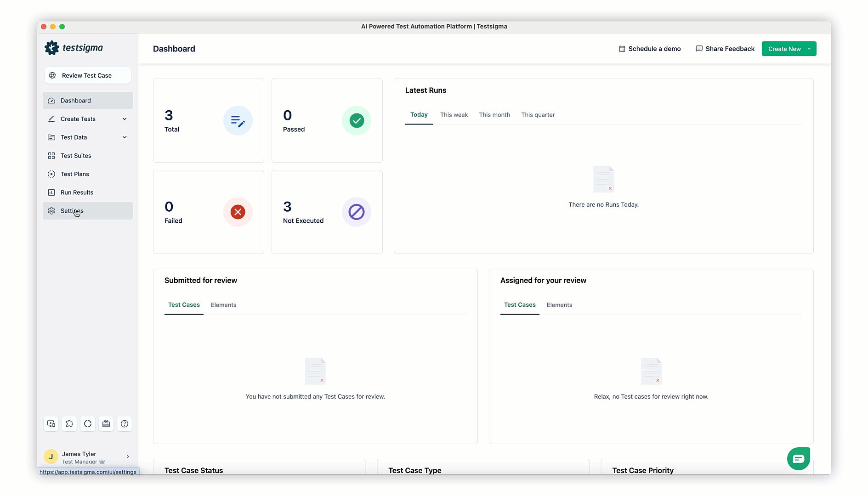Click the Test Case Priority heading
This screenshot has width=868, height=496.
point(643,470)
